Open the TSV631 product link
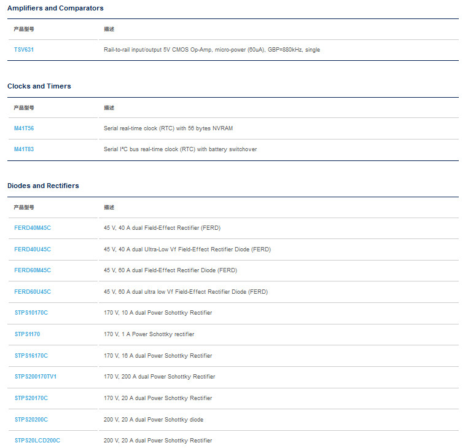 24,50
